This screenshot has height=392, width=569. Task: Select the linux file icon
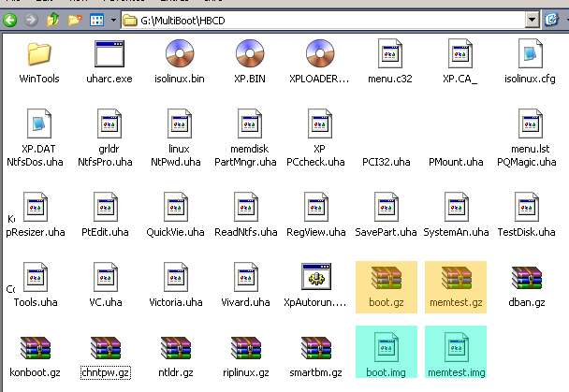180,123
